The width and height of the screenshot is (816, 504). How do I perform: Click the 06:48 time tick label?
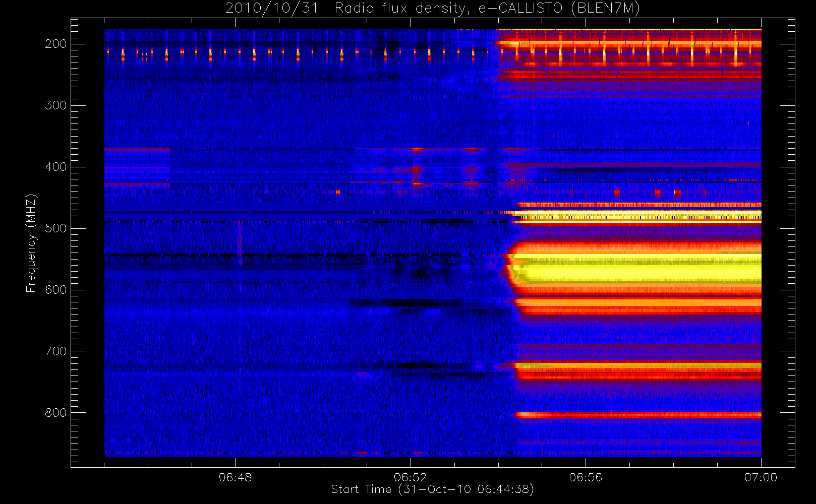point(235,477)
